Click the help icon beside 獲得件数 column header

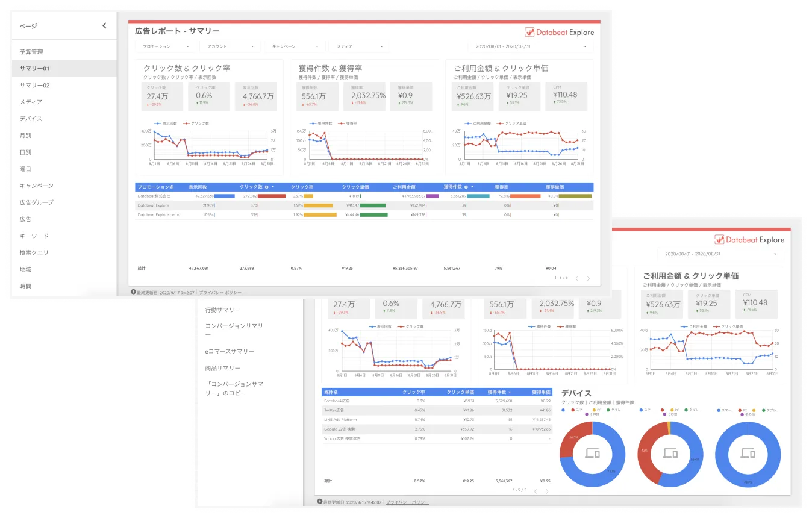click(x=465, y=187)
